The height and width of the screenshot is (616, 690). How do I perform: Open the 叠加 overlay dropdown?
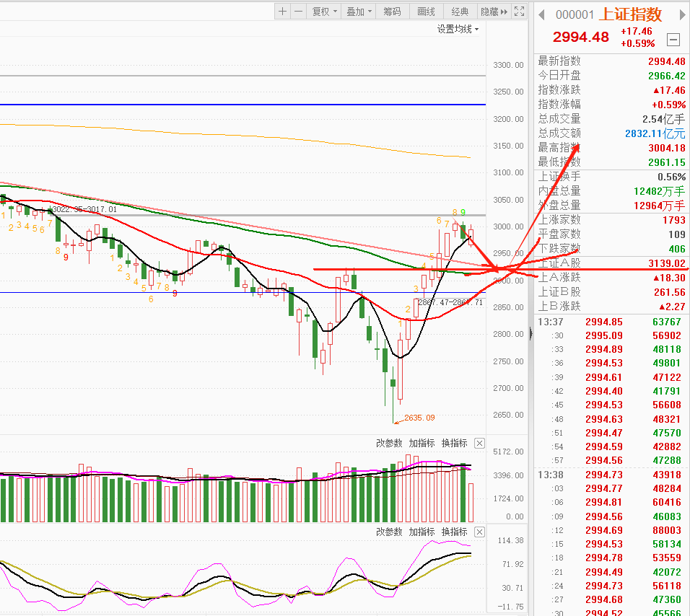(x=359, y=12)
